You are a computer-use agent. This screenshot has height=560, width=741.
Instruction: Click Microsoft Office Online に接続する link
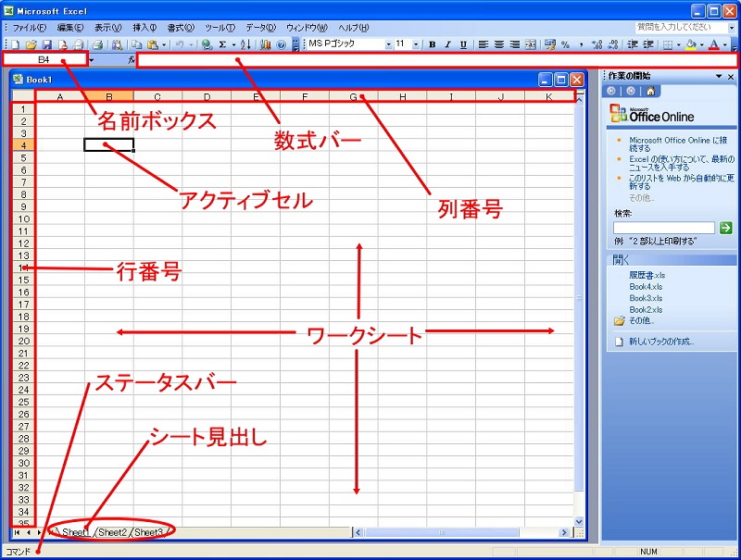[x=678, y=144]
